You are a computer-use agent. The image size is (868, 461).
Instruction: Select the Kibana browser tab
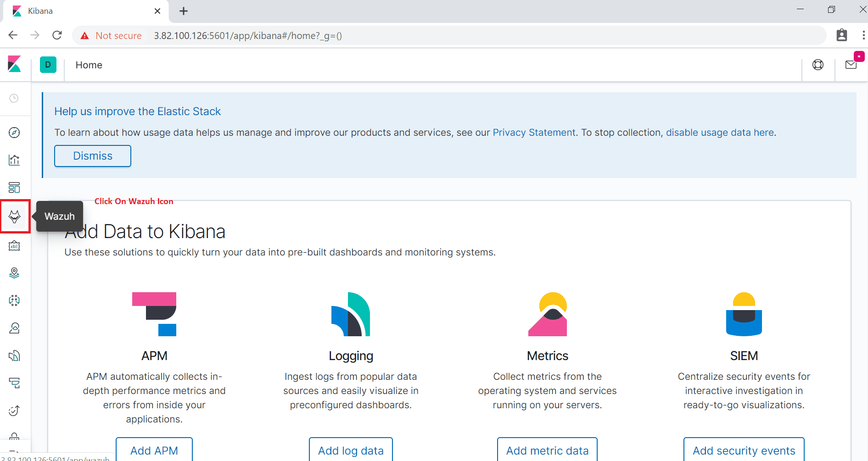tap(86, 11)
